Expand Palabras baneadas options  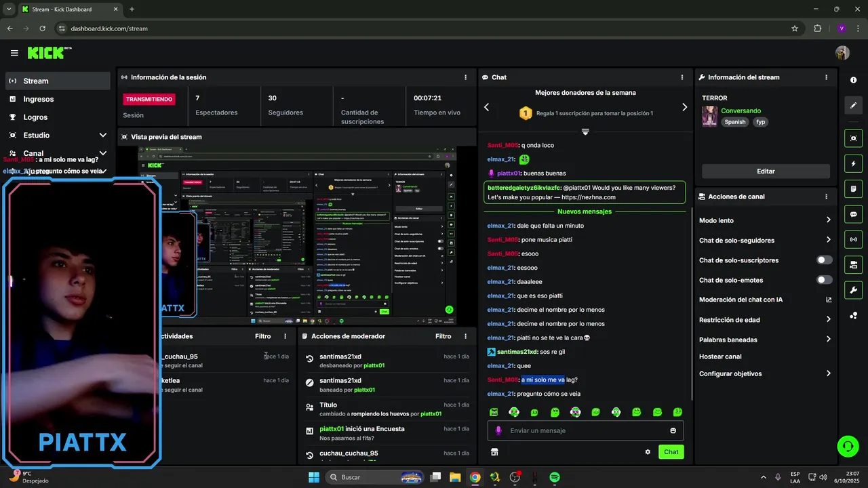pyautogui.click(x=828, y=340)
